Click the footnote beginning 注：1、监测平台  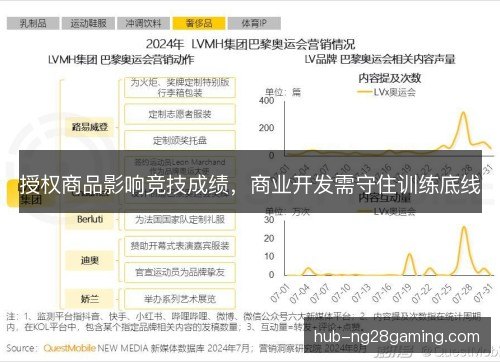[243, 322]
